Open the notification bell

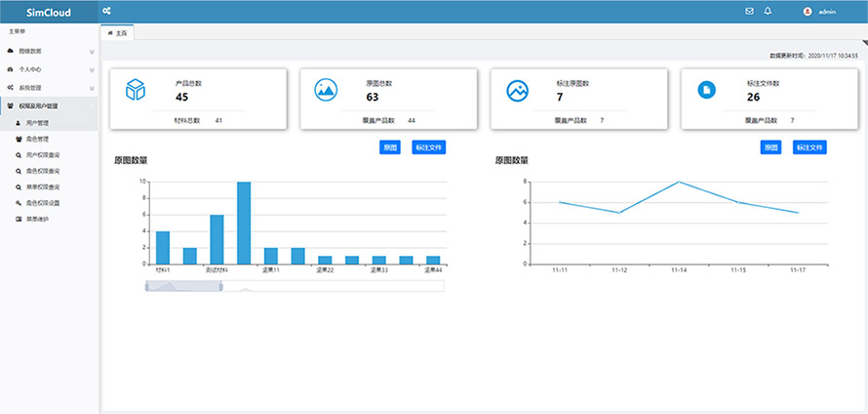pos(768,11)
